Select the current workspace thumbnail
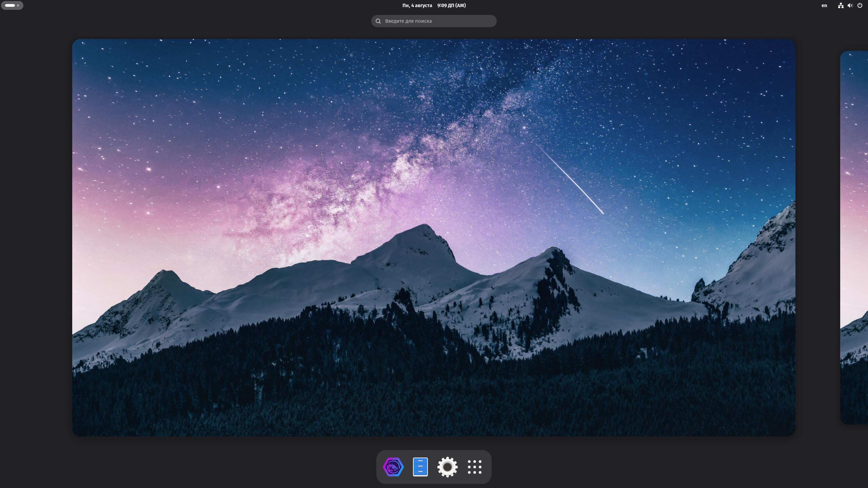868x488 pixels. [x=434, y=238]
